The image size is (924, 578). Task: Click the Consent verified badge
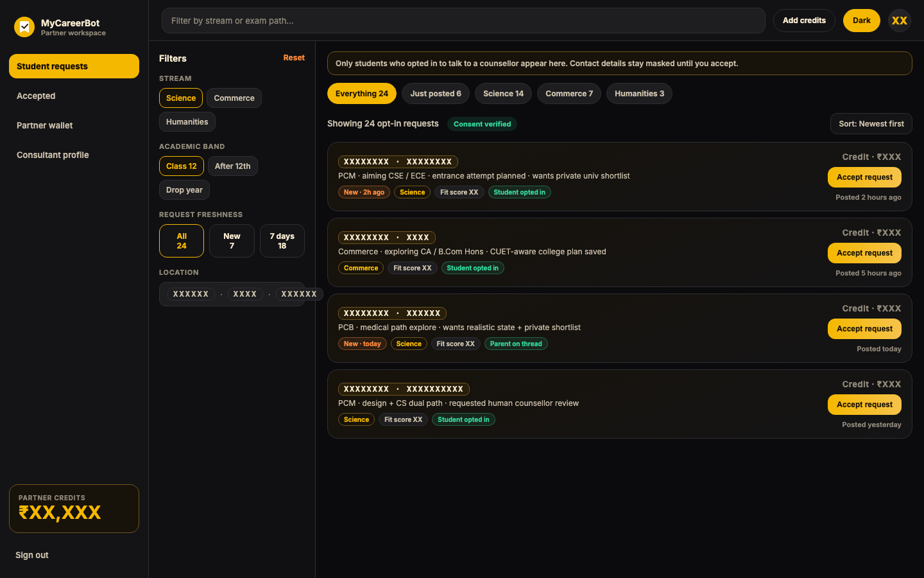[483, 124]
